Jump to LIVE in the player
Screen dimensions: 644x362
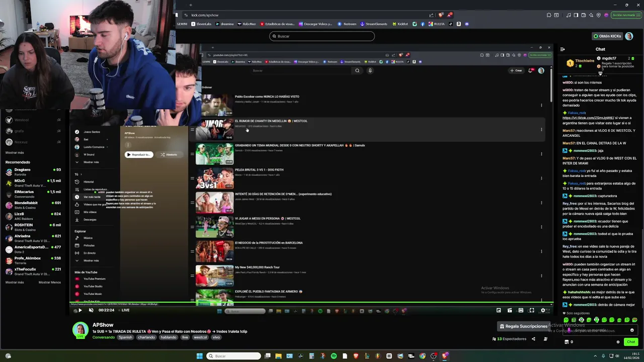[123, 310]
